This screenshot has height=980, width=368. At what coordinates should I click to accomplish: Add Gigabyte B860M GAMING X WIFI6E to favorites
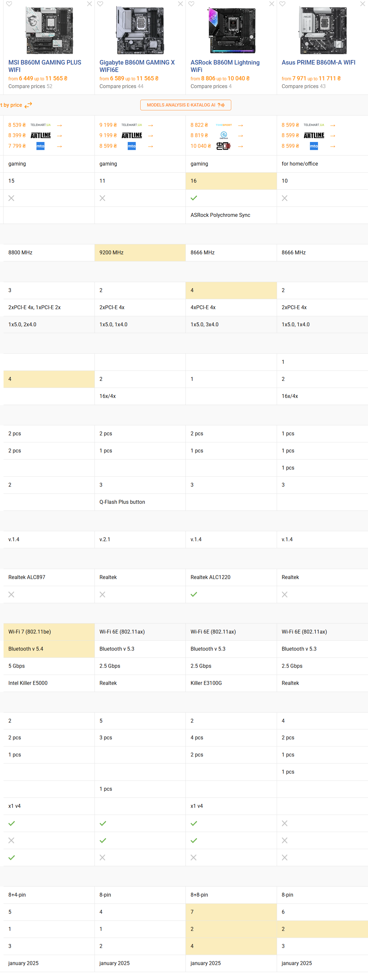(100, 4)
